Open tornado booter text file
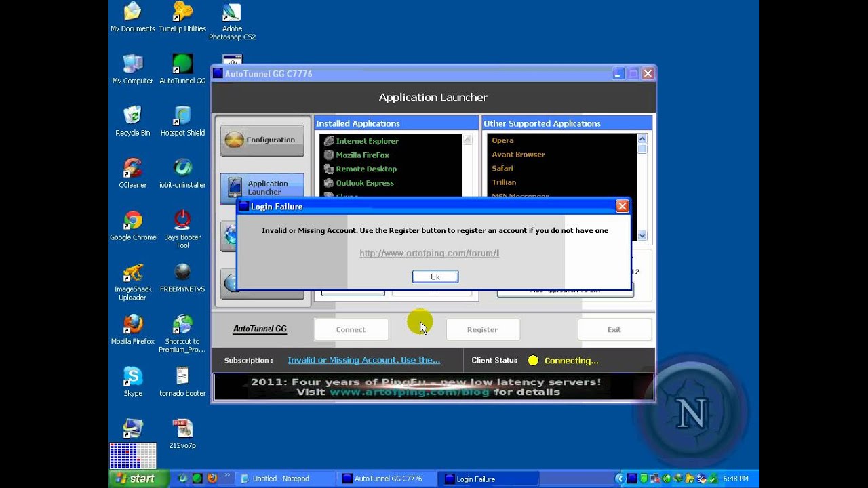The width and height of the screenshot is (868, 488). point(182,382)
